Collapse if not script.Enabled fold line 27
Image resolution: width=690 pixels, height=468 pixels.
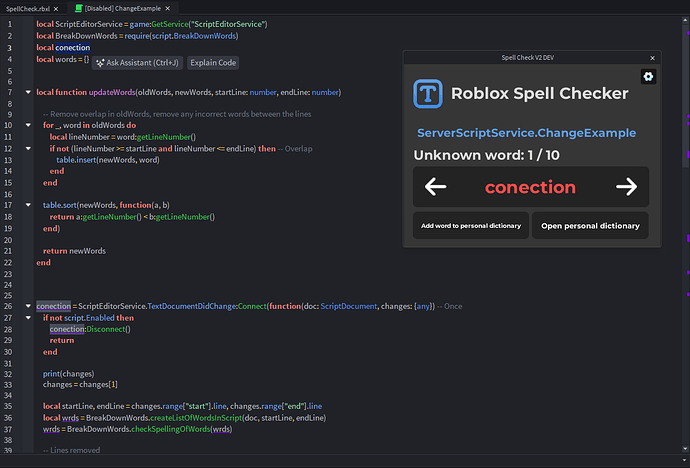[x=28, y=318]
